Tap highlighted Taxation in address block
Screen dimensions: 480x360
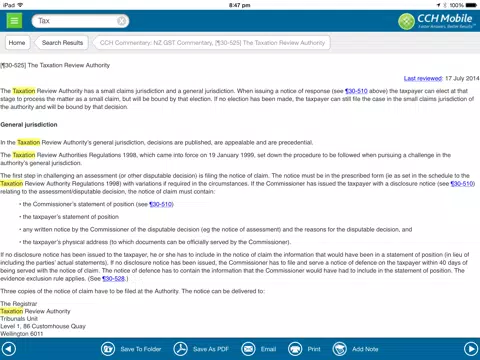tap(12, 311)
